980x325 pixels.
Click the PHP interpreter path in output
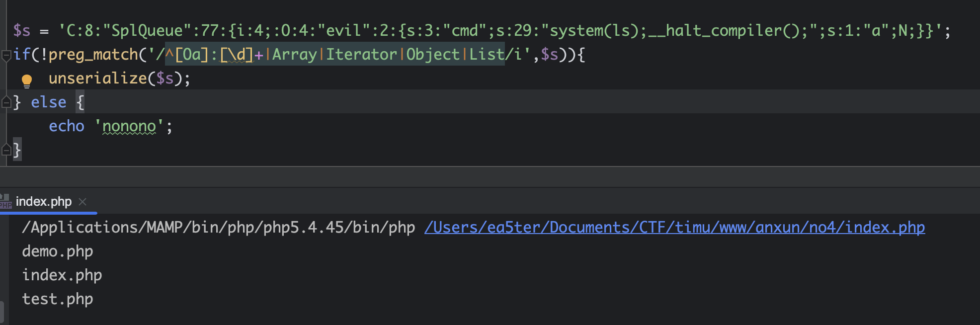point(218,227)
